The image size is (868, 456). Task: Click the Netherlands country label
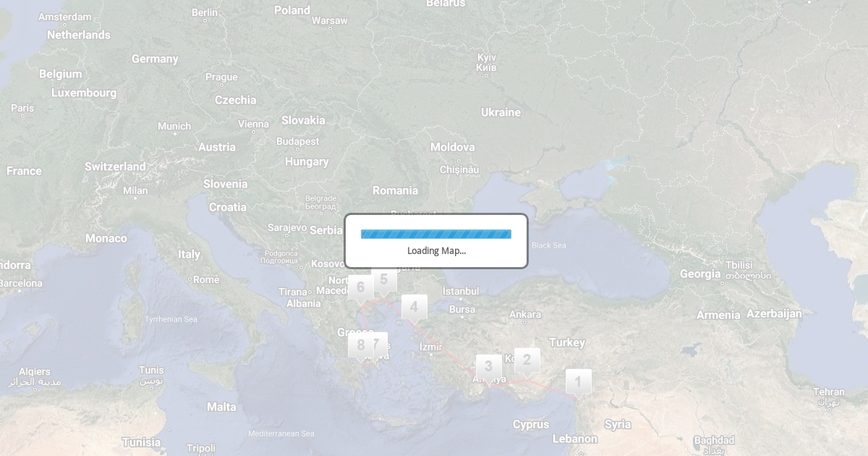(79, 35)
